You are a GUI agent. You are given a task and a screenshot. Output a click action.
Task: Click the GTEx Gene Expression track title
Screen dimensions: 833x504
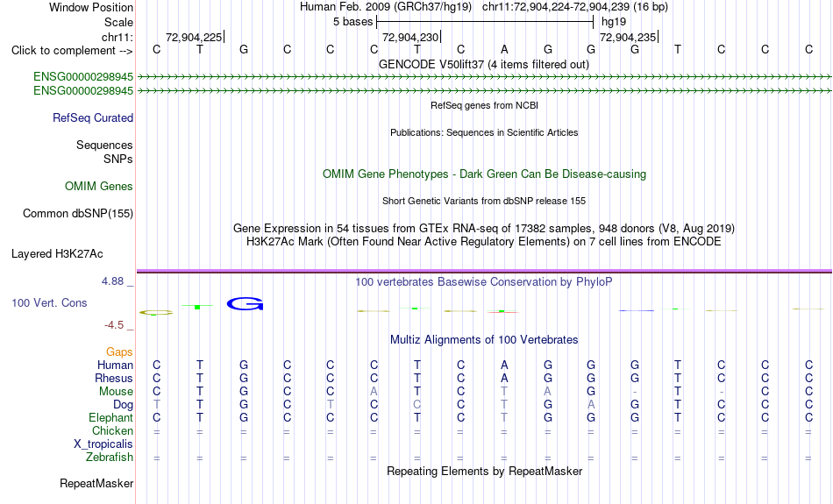484,229
